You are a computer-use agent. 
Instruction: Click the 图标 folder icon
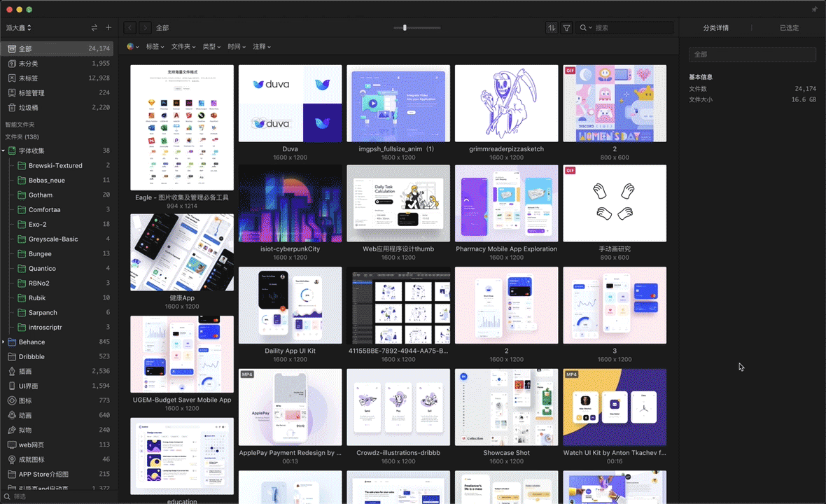click(x=12, y=401)
